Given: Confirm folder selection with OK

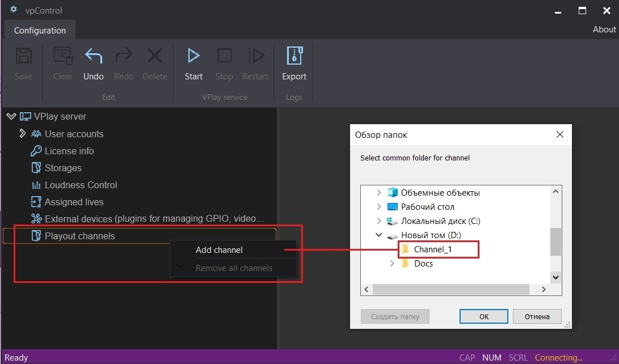Looking at the screenshot, I should [x=484, y=316].
